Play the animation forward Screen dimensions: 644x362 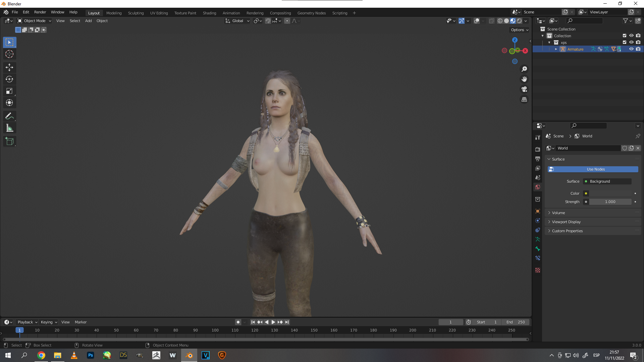click(x=273, y=322)
